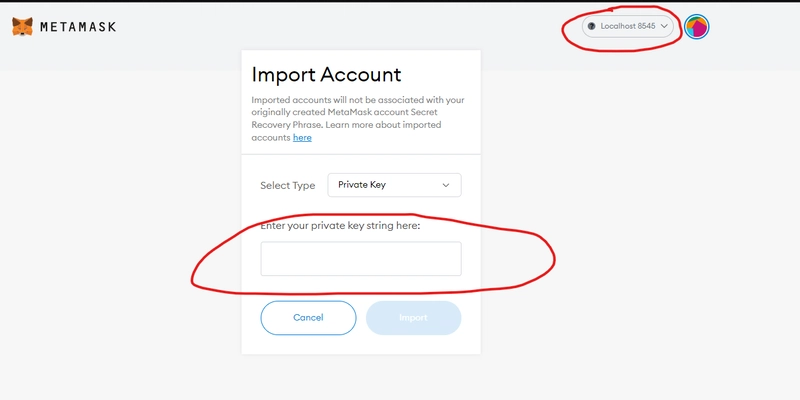Viewport: 800px width, 400px height.
Task: Click the "Enter your private key string here" label
Action: [340, 226]
